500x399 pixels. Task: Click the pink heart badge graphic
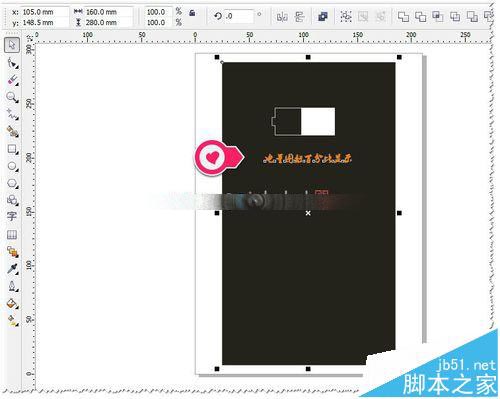click(x=219, y=158)
